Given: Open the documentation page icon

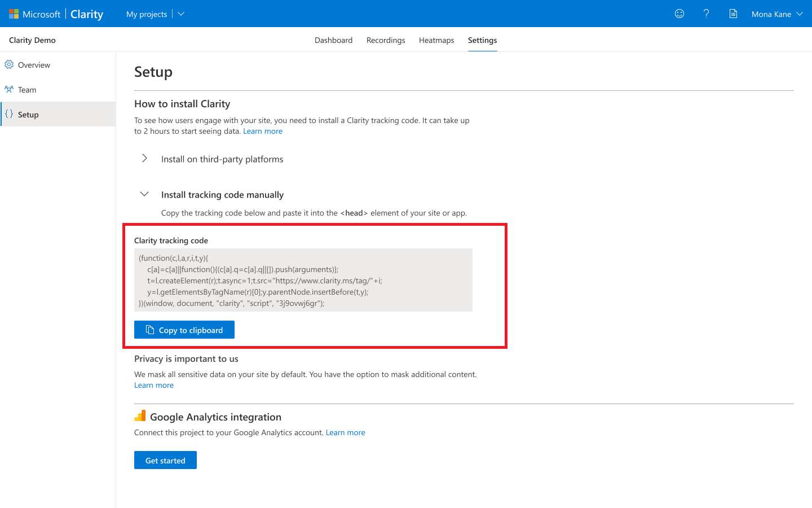Looking at the screenshot, I should [733, 14].
